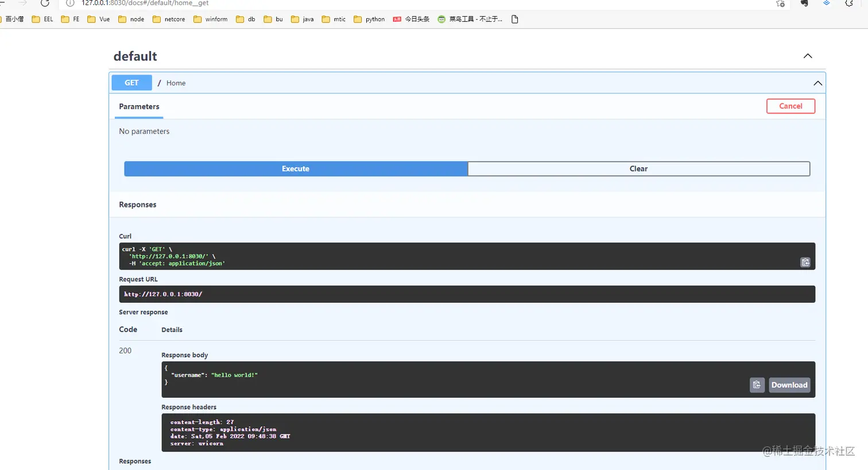This screenshot has width=868, height=470.
Task: Click the "hello world!" value in response body
Action: pyautogui.click(x=234, y=375)
